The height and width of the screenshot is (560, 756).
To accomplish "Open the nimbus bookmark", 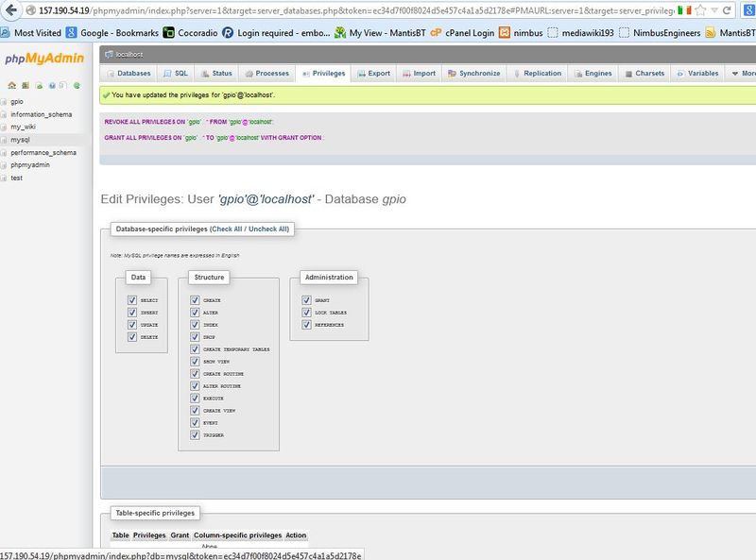I will pos(522,33).
